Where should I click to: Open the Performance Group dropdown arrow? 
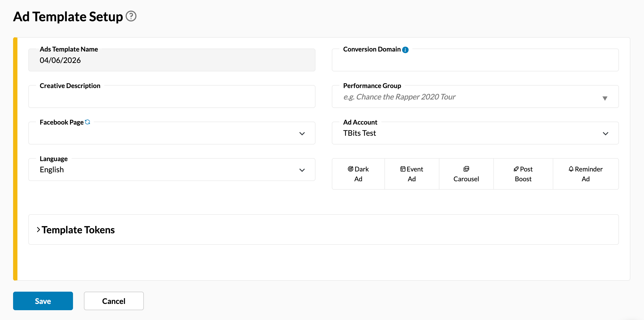(605, 98)
